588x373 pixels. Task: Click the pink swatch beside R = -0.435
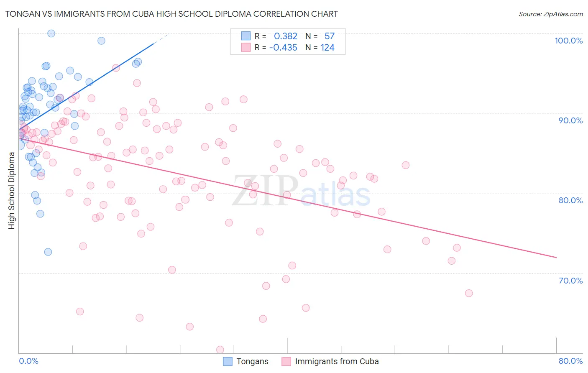[245, 47]
